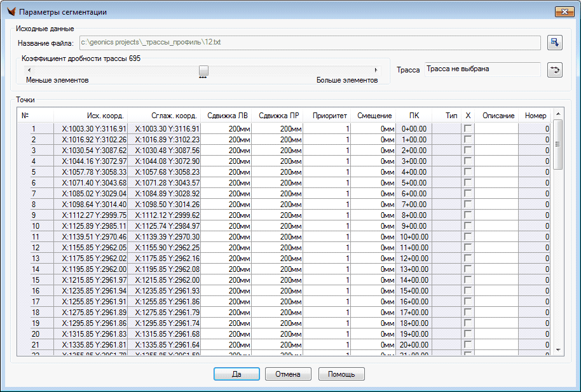The height and width of the screenshot is (392, 581).
Task: Tick the X checkbox in row 1
Action: tap(468, 128)
